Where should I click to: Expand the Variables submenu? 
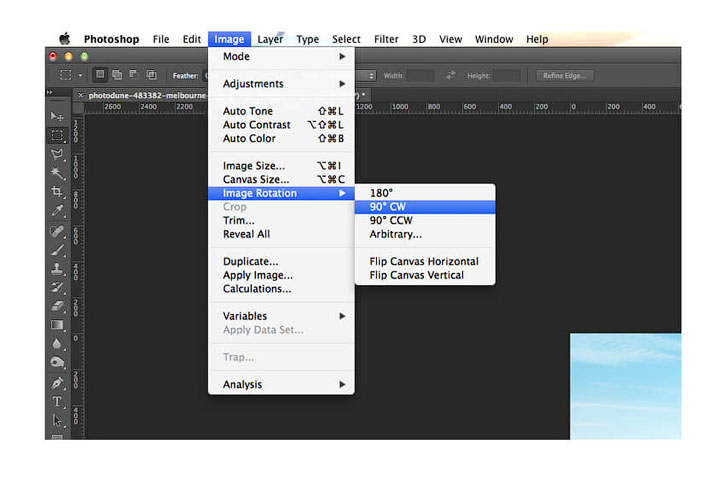click(x=281, y=316)
